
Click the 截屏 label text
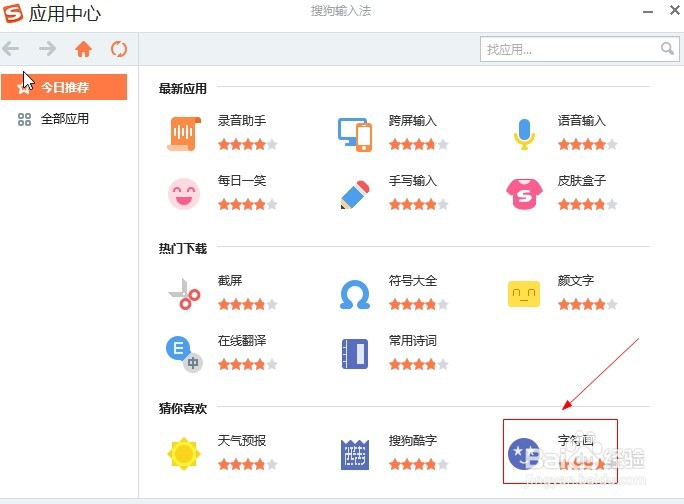click(x=230, y=280)
